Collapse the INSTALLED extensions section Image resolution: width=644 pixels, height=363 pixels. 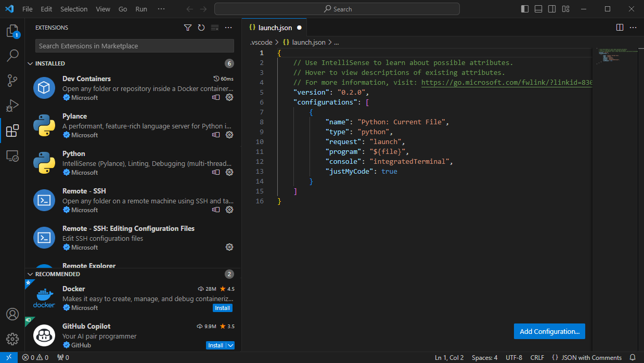(x=49, y=63)
